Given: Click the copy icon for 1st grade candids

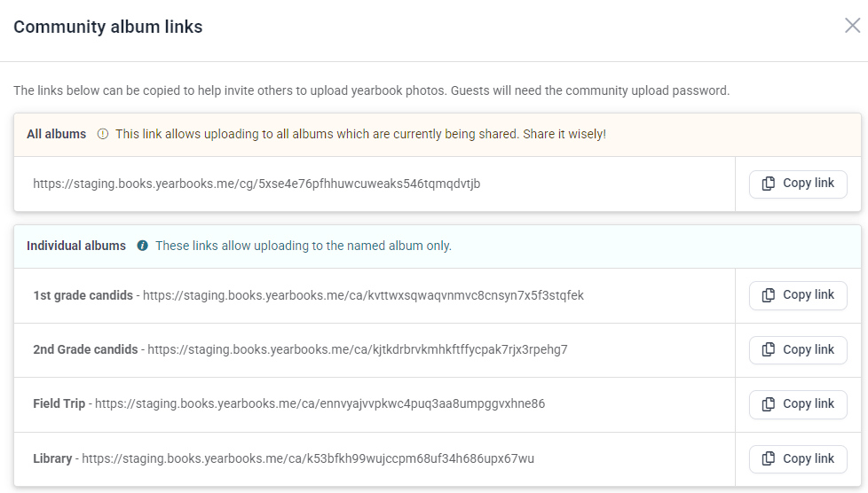Looking at the screenshot, I should [768, 295].
